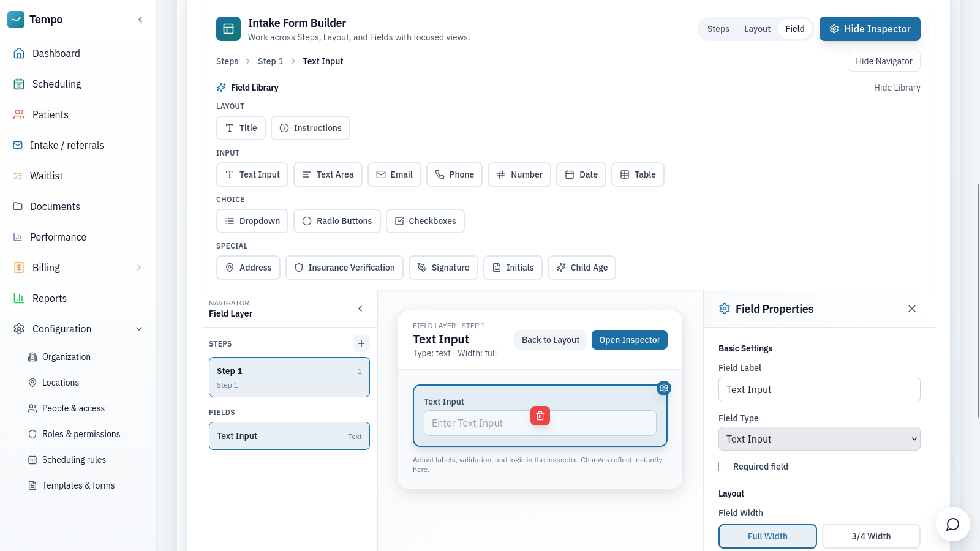Add a Text Input from the library

tap(252, 174)
